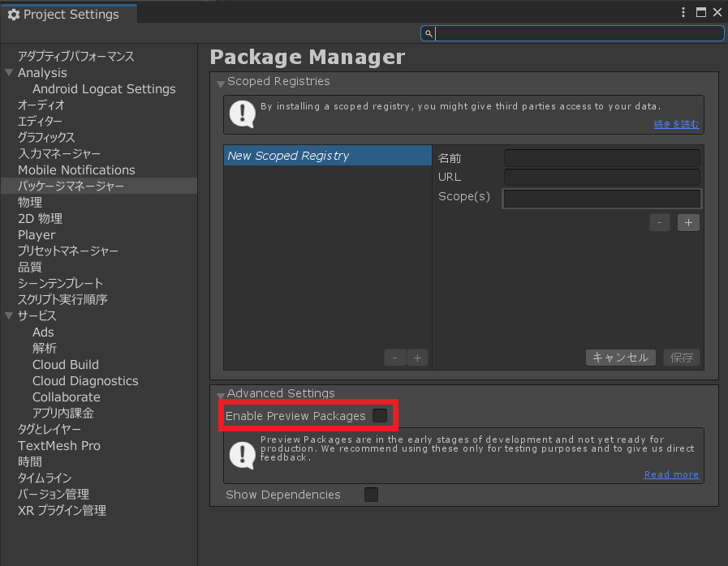Collapse the サービス tree group
Screen dimensions: 728x566
coord(9,315)
